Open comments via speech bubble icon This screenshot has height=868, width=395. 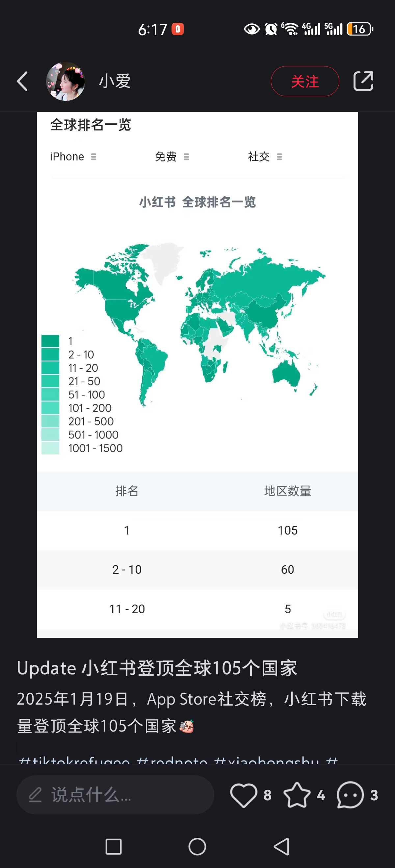click(x=350, y=795)
